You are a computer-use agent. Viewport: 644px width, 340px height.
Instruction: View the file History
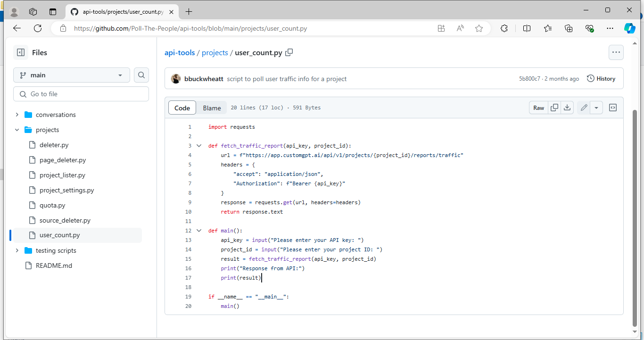(x=601, y=78)
